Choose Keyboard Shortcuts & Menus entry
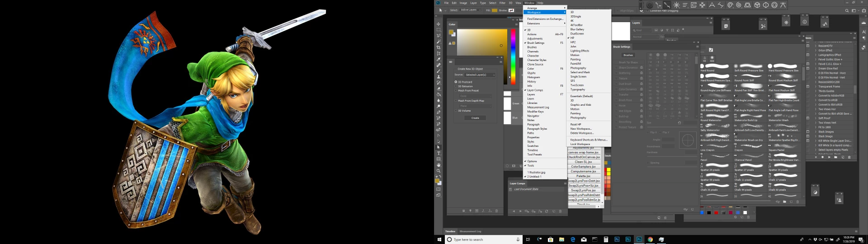This screenshot has height=244, width=868. click(590, 140)
